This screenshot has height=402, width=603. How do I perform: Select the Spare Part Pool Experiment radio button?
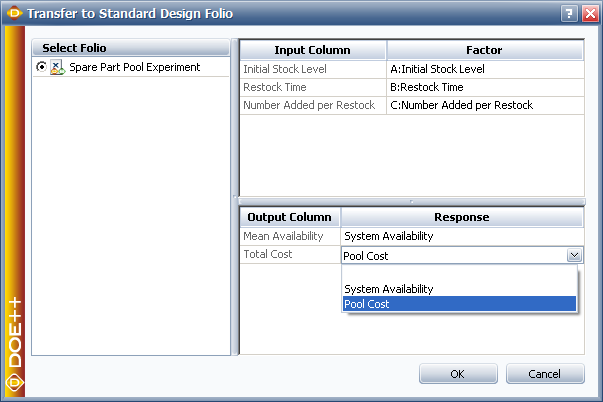41,67
